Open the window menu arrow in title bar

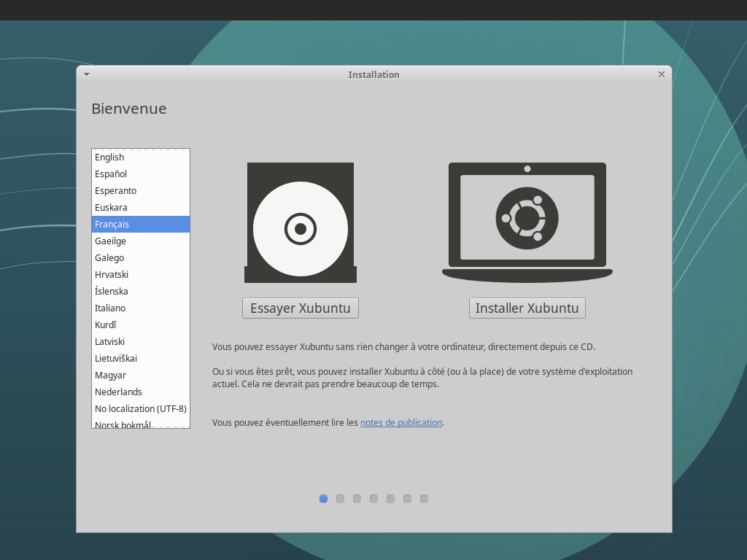pos(87,74)
